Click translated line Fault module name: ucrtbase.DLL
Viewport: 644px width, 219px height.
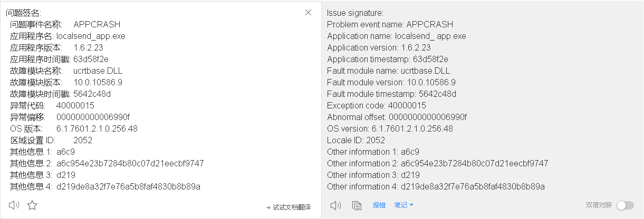(389, 71)
